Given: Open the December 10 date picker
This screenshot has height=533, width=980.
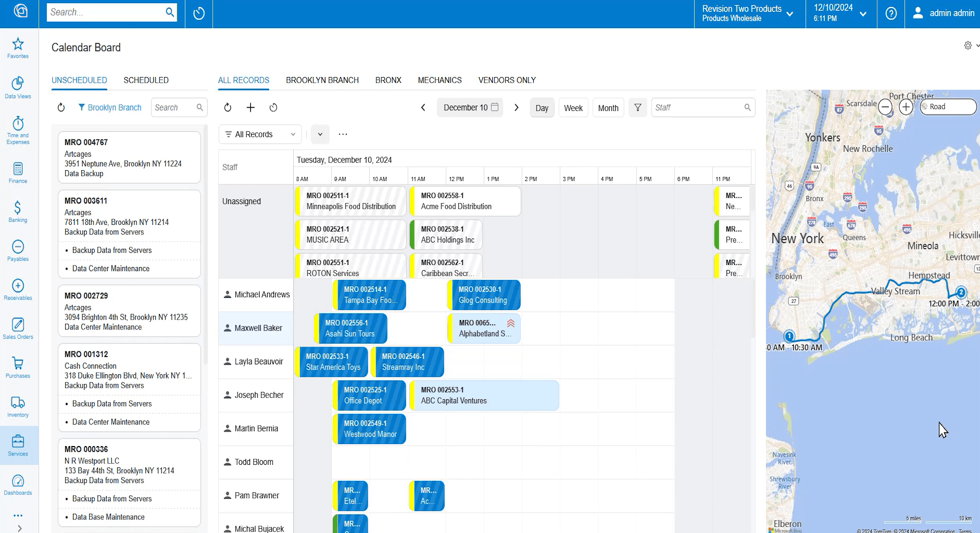Looking at the screenshot, I should point(469,107).
